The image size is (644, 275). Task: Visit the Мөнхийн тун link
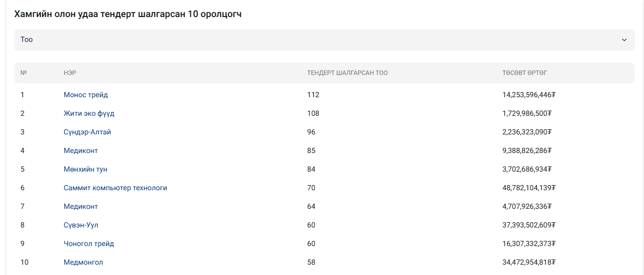point(85,170)
